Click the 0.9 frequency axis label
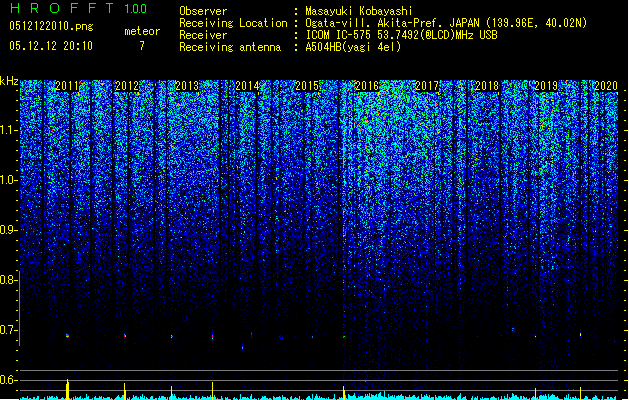Viewport: 629px width, 400px height. click(9, 230)
